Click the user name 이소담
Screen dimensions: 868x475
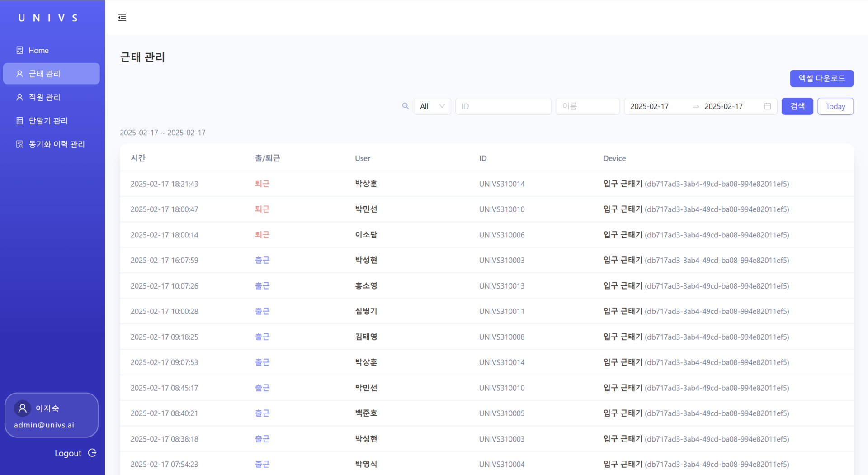pos(366,235)
